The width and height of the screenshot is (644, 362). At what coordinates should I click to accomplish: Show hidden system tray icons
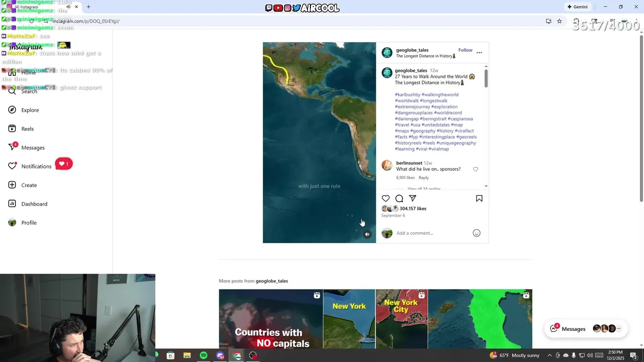tap(549, 355)
